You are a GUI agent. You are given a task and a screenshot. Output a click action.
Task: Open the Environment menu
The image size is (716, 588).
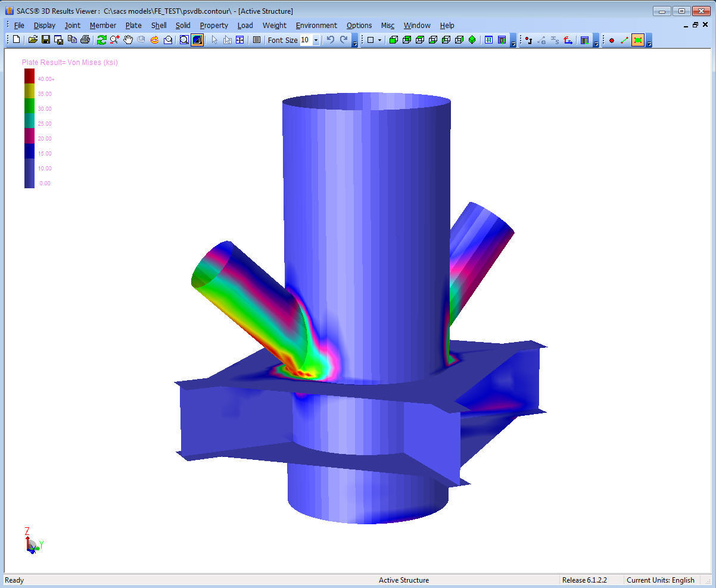coord(316,25)
